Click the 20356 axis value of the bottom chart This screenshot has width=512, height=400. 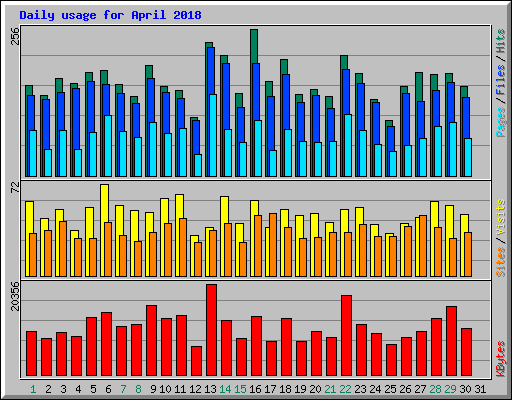point(15,296)
